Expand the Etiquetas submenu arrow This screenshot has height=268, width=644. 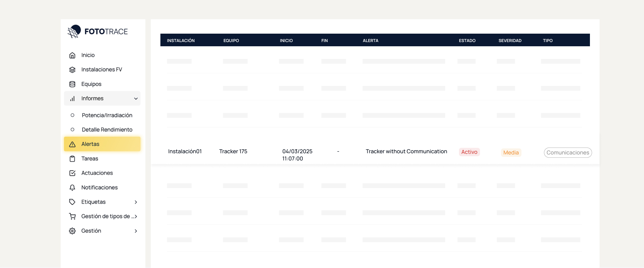136,202
